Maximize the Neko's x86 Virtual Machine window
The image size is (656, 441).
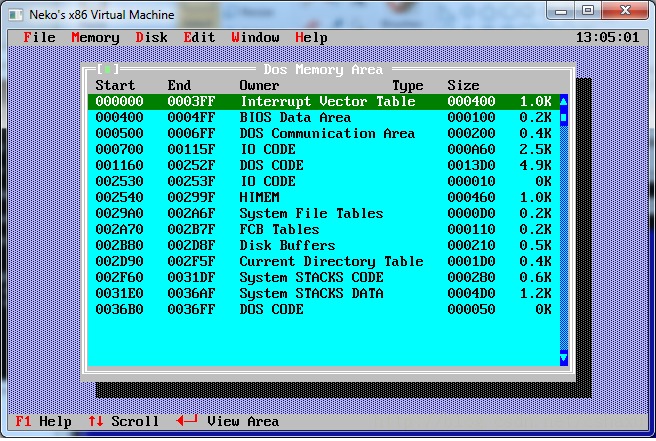[588, 10]
